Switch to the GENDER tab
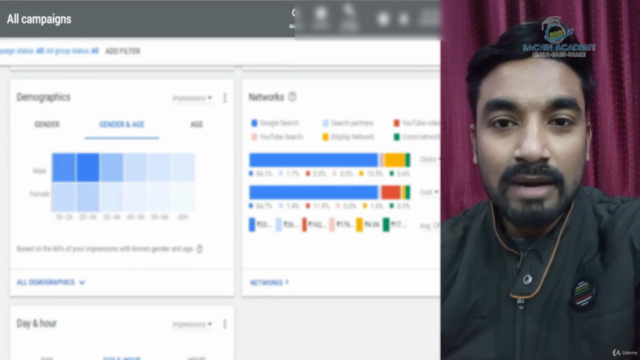Viewport: 640px width, 360px height. 47,124
